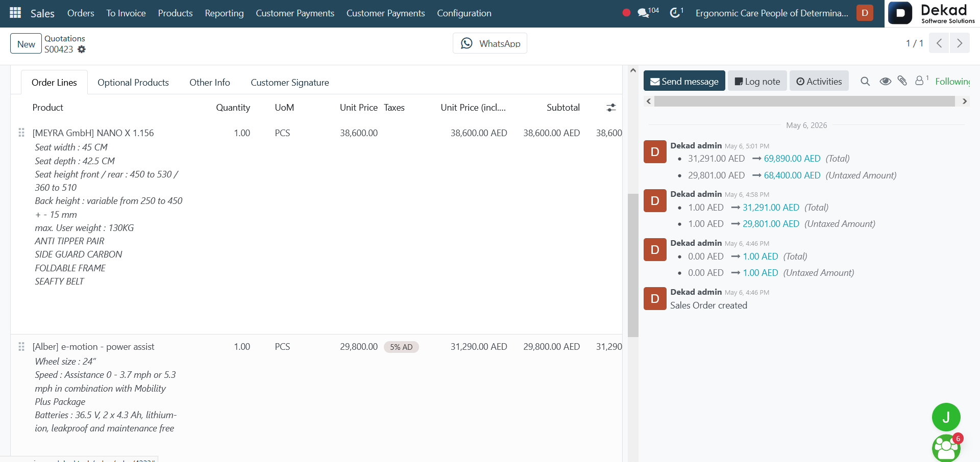Open the apps grid home menu
This screenshot has height=462, width=980.
click(15, 13)
